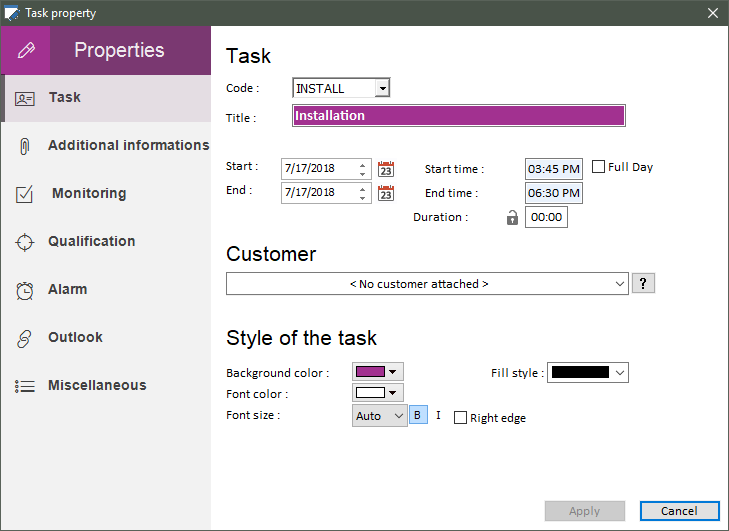Click the Start time 03:45 PM field
This screenshot has width=729, height=531.
click(554, 169)
